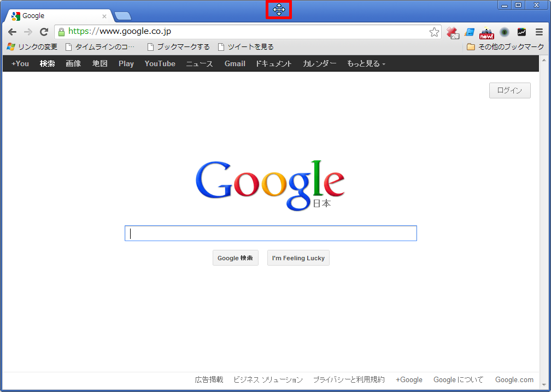The width and height of the screenshot is (551, 392).
Task: Open the Chrome hamburger menu
Action: point(539,32)
